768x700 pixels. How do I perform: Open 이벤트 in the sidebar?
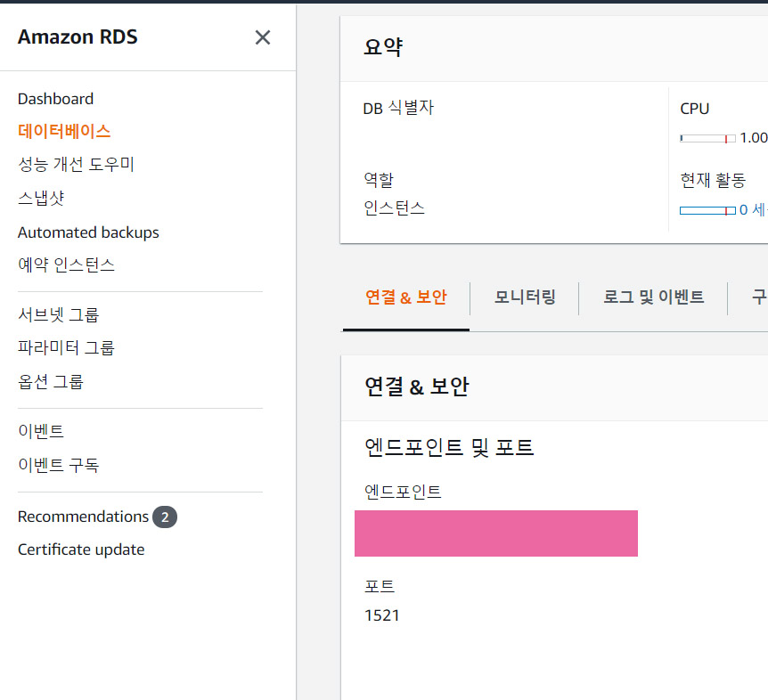pyautogui.click(x=41, y=431)
